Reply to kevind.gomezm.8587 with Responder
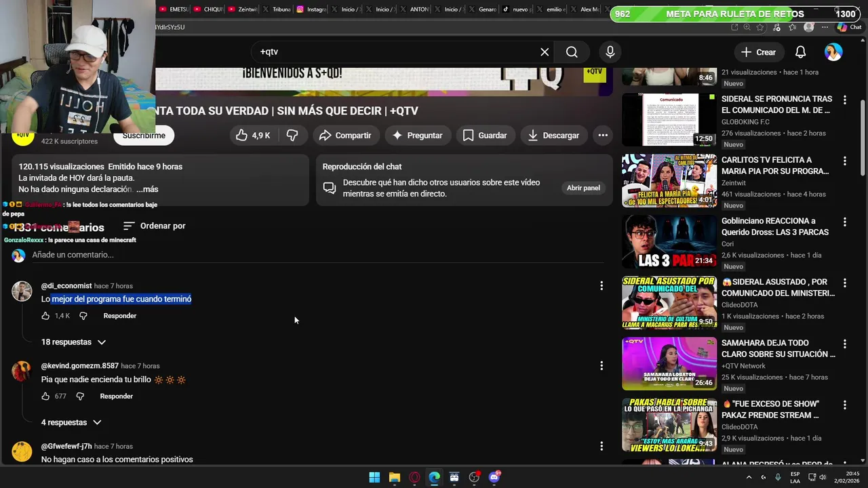Screen dimensions: 868x488 pos(117,396)
